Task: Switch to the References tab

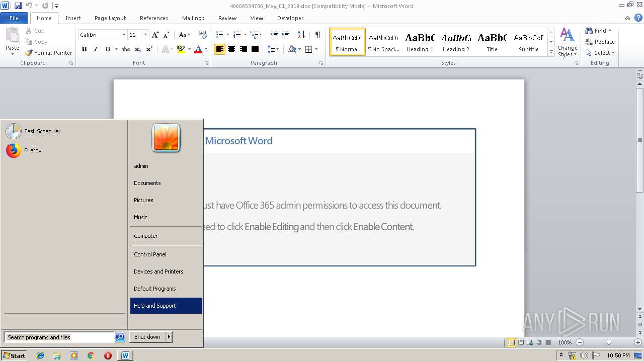Action: 154,18
